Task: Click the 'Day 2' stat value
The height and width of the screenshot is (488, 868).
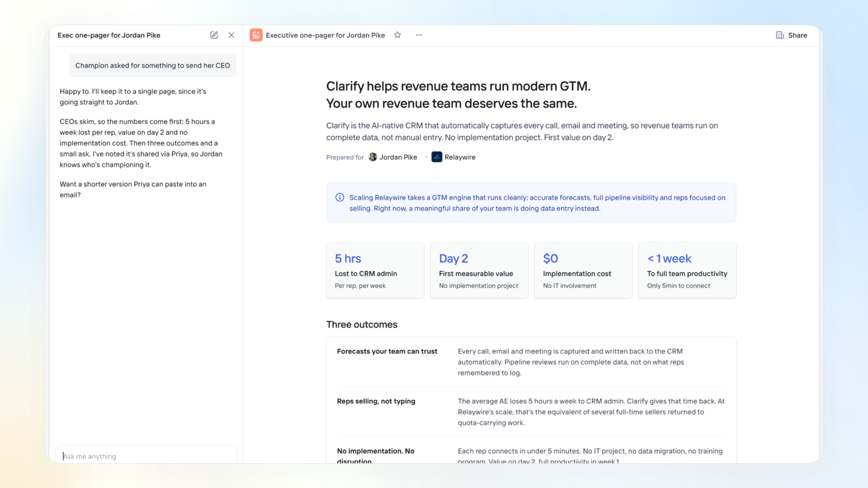Action: pos(454,259)
